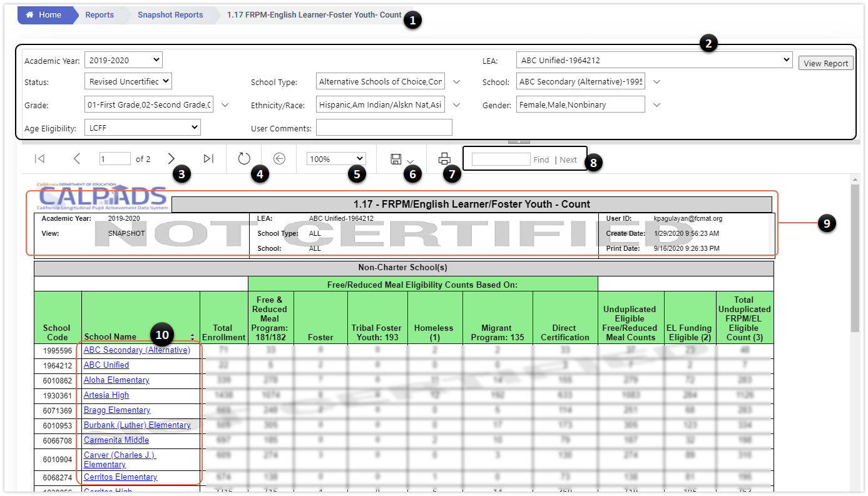
Task: Open the Aloha Elementary link
Action: pos(116,380)
